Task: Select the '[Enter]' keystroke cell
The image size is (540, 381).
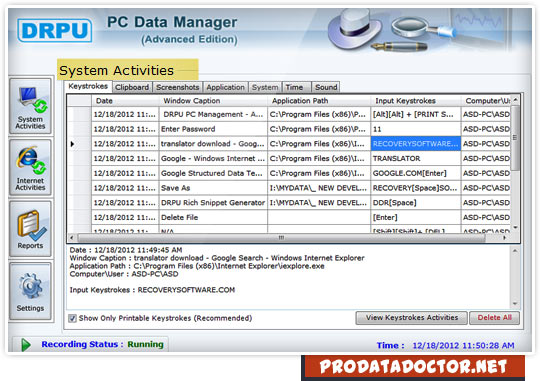Action: 416,218
